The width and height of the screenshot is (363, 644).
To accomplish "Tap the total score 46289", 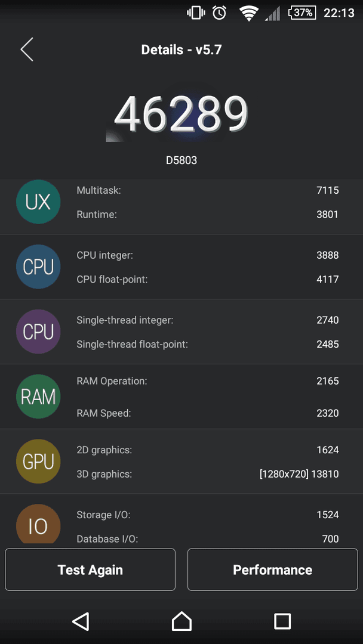I will coord(181,113).
